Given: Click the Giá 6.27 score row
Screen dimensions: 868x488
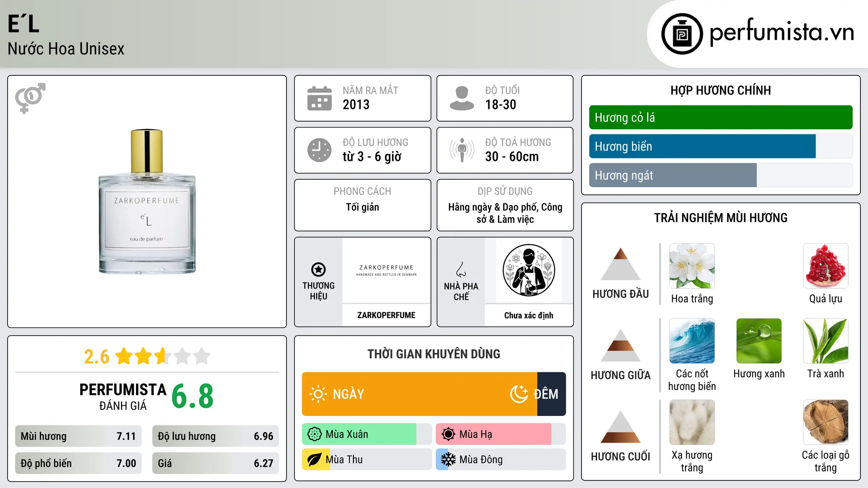Looking at the screenshot, I should click(x=215, y=463).
